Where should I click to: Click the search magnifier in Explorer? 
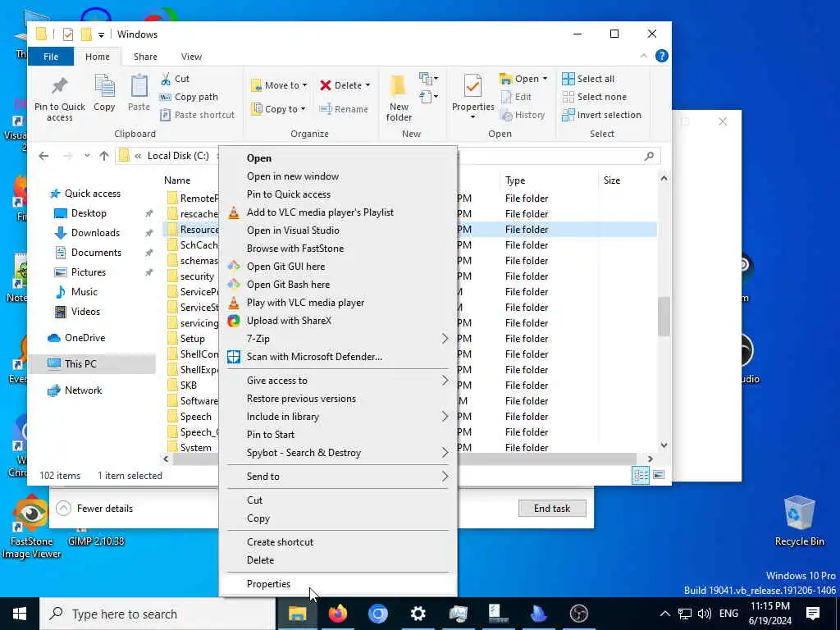tap(649, 156)
